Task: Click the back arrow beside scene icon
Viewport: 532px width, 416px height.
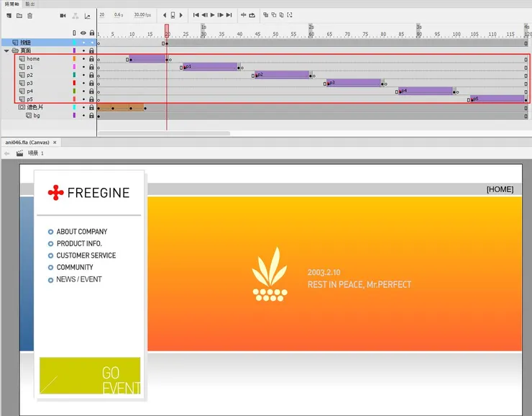Action: [x=6, y=153]
